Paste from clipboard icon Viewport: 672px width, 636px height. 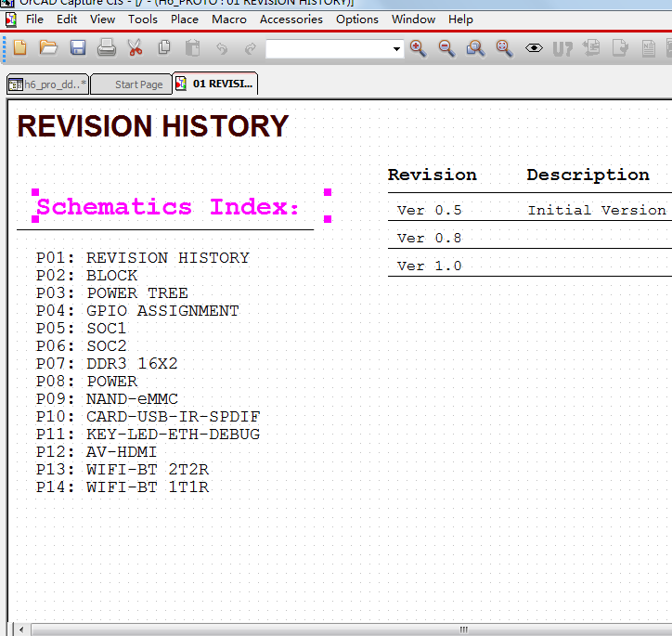(192, 48)
